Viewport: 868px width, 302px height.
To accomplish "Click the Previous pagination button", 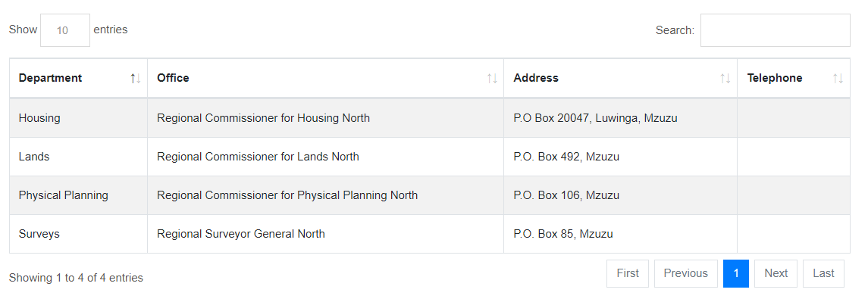I will (686, 273).
